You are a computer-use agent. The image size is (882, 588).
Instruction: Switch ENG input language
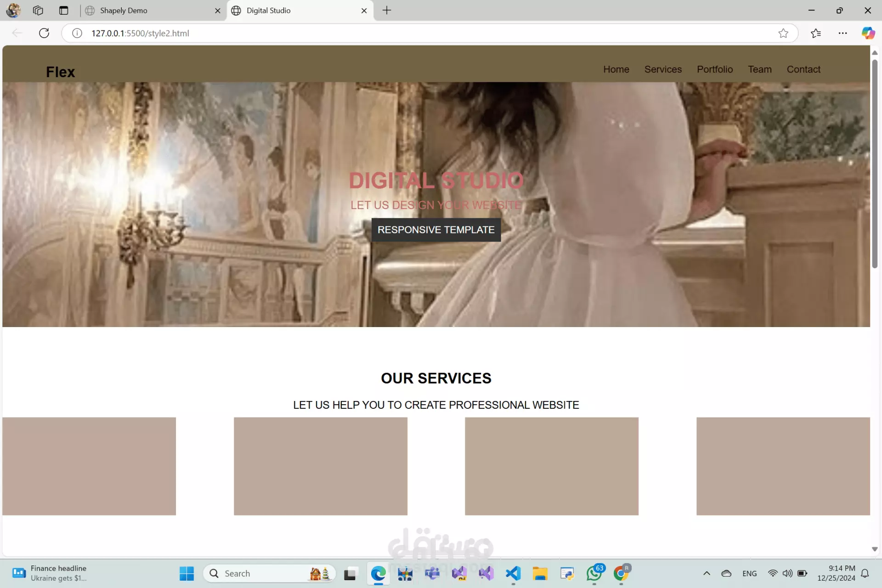(x=749, y=574)
